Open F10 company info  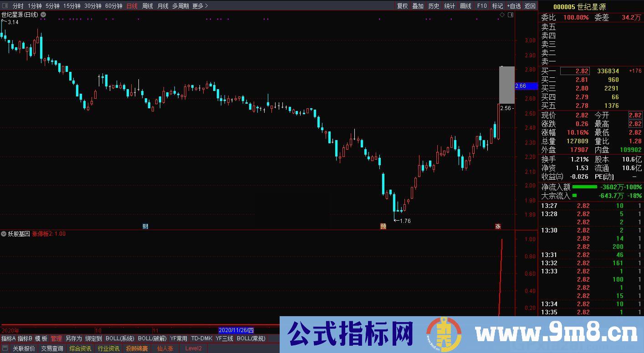(482, 6)
